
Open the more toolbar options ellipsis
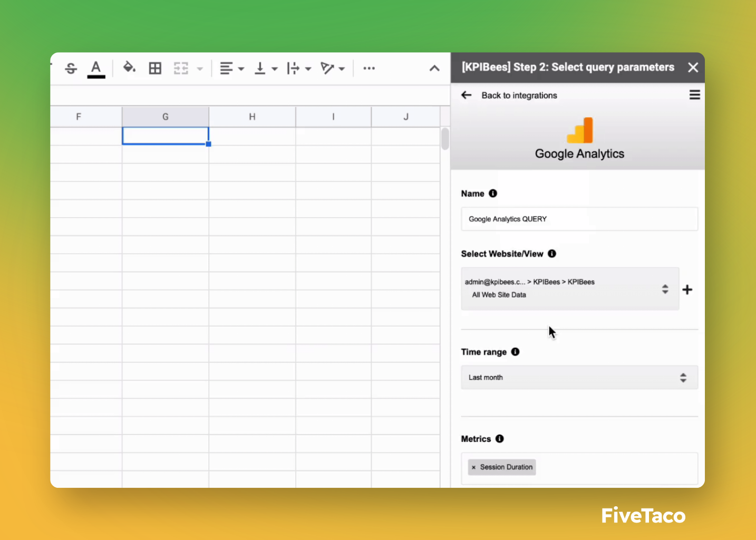(x=369, y=68)
